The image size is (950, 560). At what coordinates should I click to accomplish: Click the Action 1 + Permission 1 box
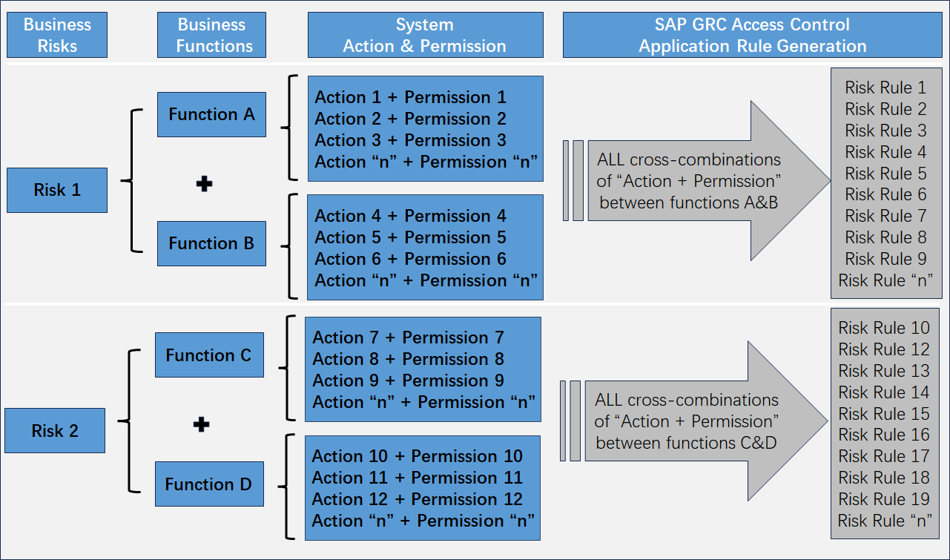(426, 129)
